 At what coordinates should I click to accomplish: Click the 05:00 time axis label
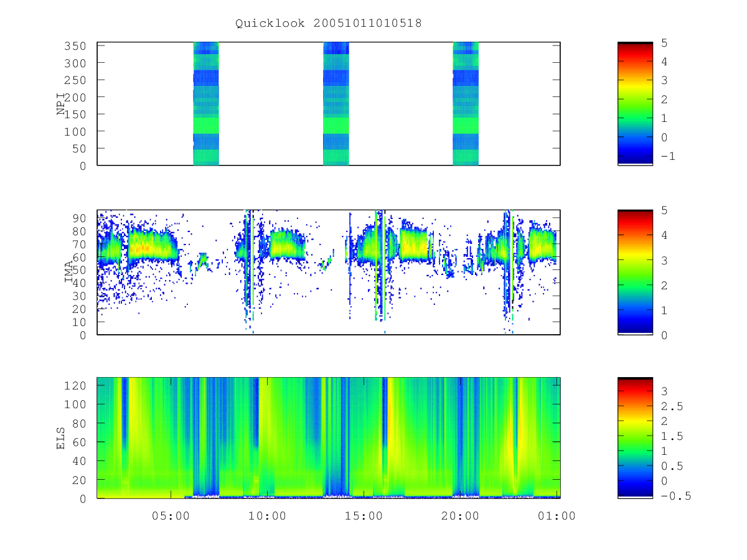click(171, 516)
